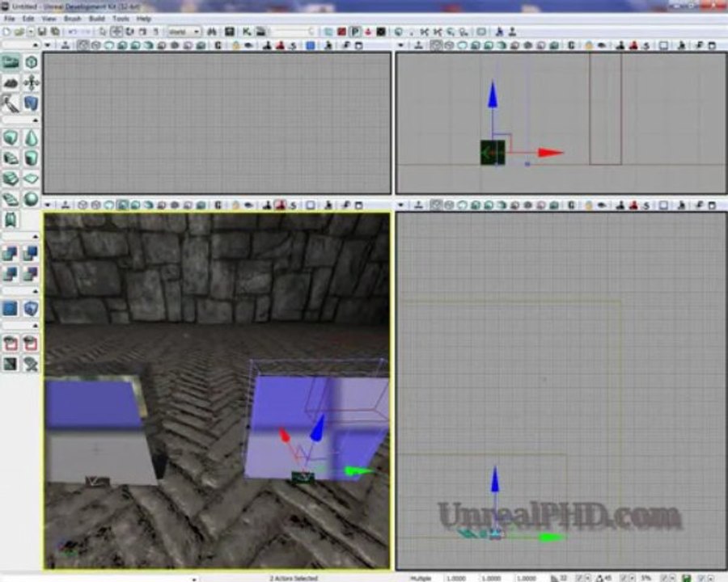Image resolution: width=728 pixels, height=582 pixels.
Task: Click the first 1.0000 scale field in the status bar
Action: click(x=456, y=578)
